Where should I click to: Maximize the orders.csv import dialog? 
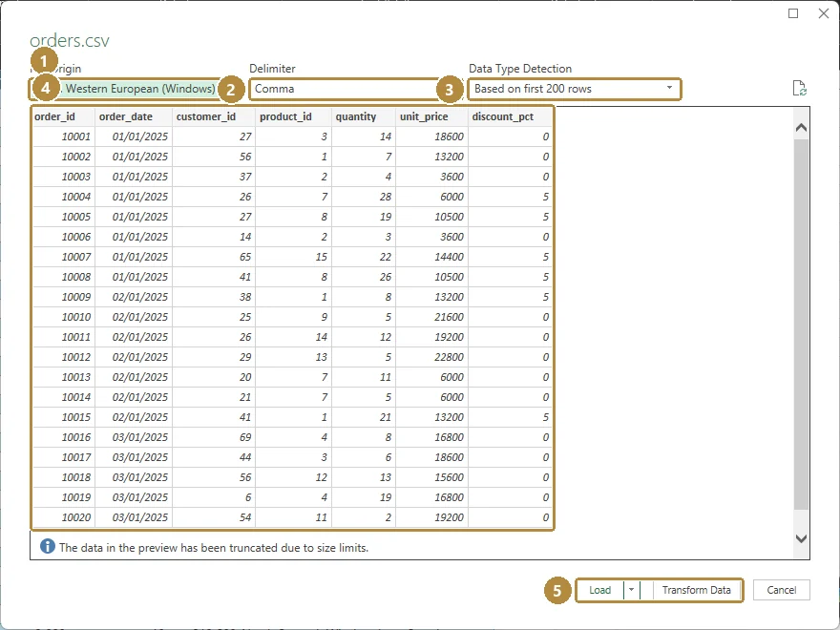pyautogui.click(x=793, y=13)
